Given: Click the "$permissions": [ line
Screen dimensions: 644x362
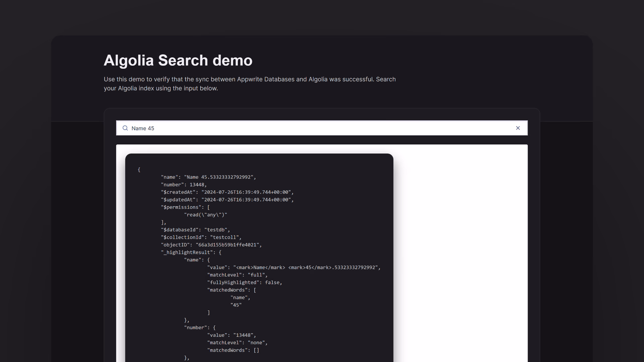Looking at the screenshot, I should (x=185, y=207).
